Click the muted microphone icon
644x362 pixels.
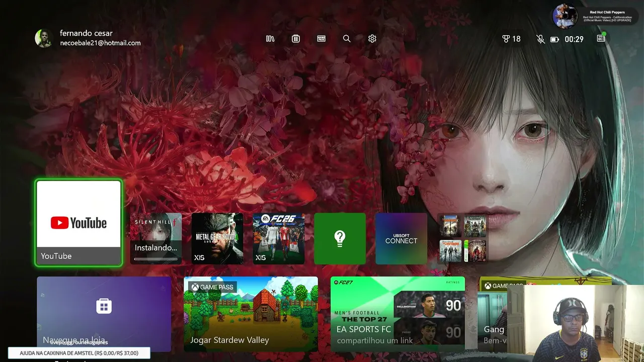(x=540, y=39)
